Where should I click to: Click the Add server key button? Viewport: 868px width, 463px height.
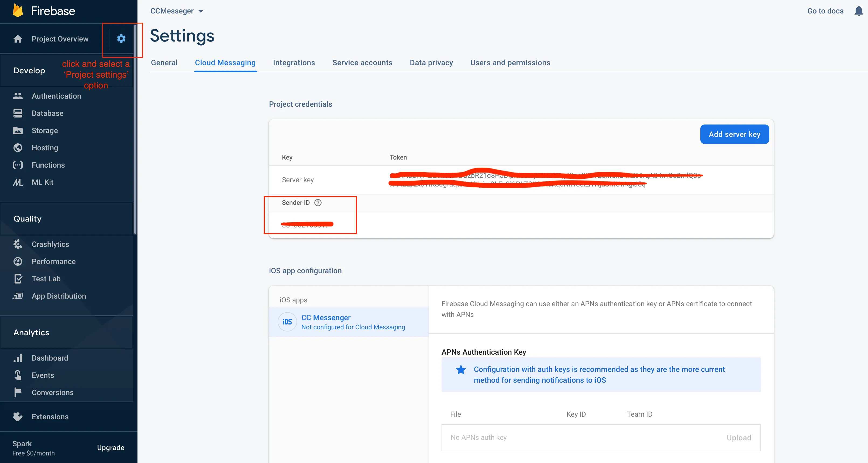point(734,134)
